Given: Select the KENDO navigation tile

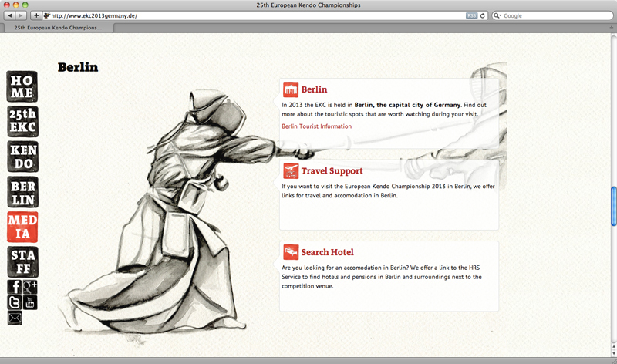Looking at the screenshot, I should click(x=22, y=157).
